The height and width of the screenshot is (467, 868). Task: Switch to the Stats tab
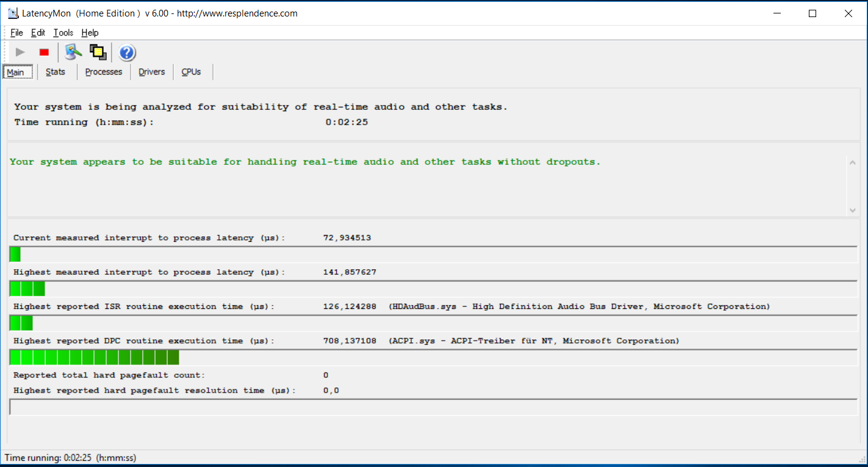point(56,72)
